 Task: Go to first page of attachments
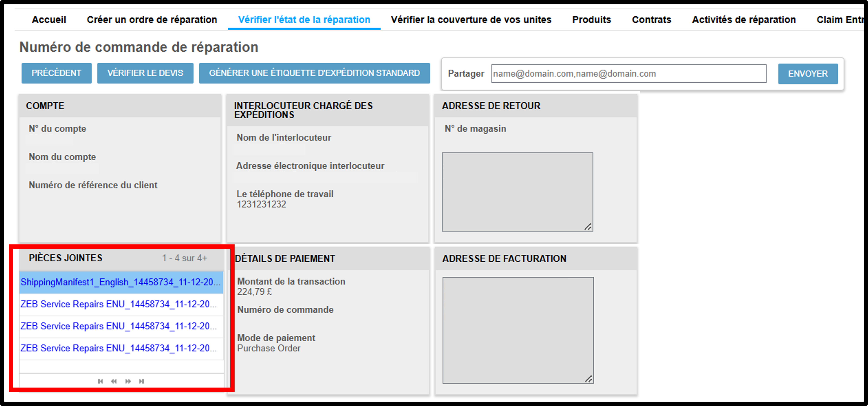[x=100, y=381]
